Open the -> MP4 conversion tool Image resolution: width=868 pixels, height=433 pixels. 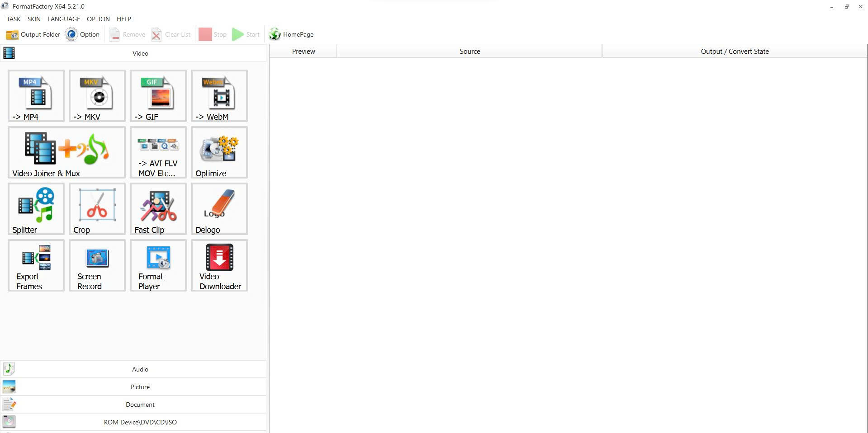point(36,96)
